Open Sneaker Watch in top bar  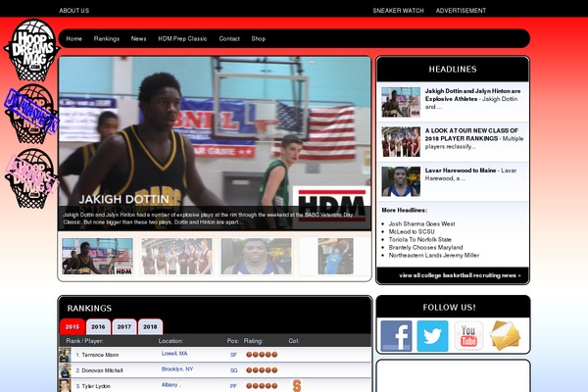click(398, 11)
